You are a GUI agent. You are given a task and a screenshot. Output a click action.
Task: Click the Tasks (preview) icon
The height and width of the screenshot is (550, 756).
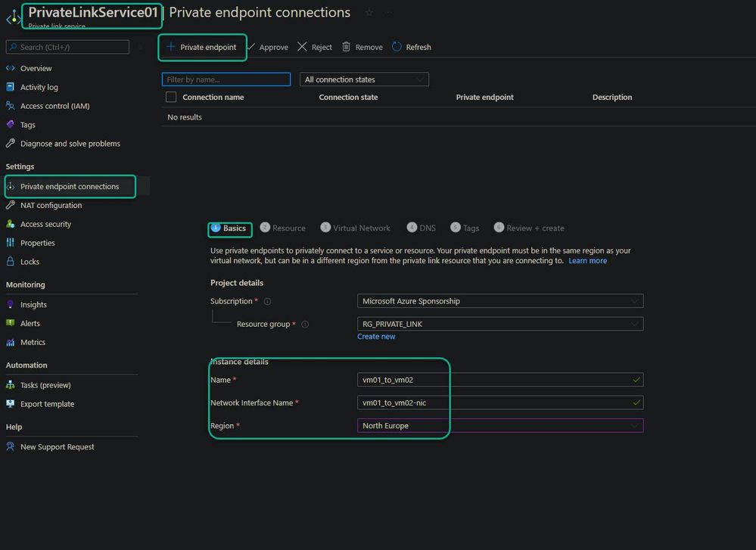[x=10, y=384]
